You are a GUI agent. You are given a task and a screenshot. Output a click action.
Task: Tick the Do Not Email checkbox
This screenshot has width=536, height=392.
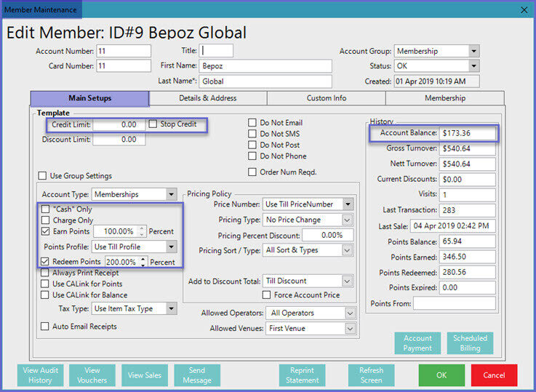click(x=252, y=123)
